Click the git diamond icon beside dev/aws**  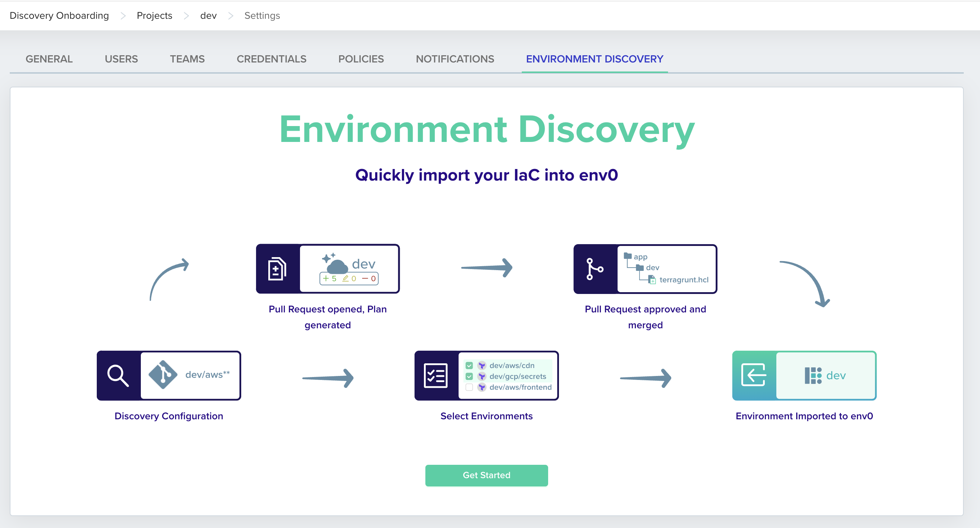(x=163, y=375)
